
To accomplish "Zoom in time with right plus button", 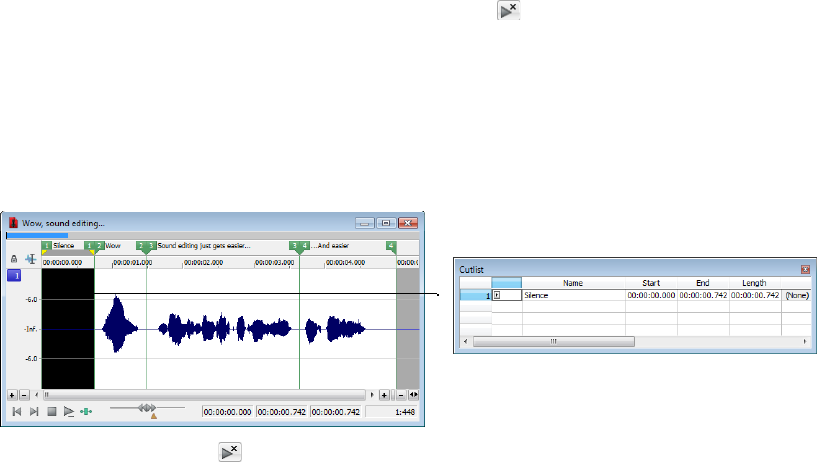I will click(x=384, y=395).
